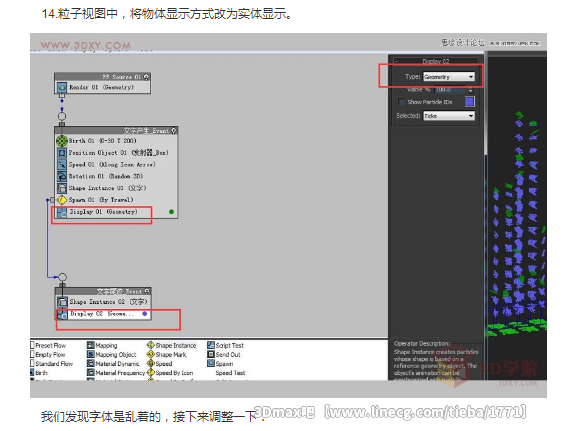The image size is (566, 431).
Task: Select the Speed 01 (Along Icon Arrow) text
Action: click(112, 165)
